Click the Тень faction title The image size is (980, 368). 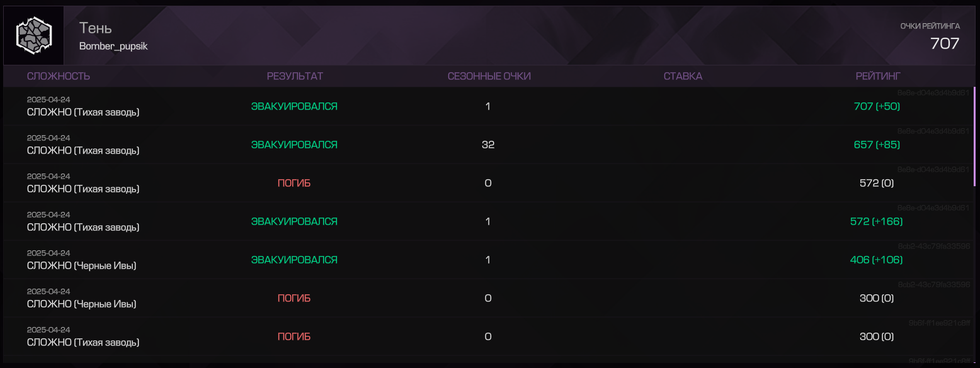[x=96, y=28]
